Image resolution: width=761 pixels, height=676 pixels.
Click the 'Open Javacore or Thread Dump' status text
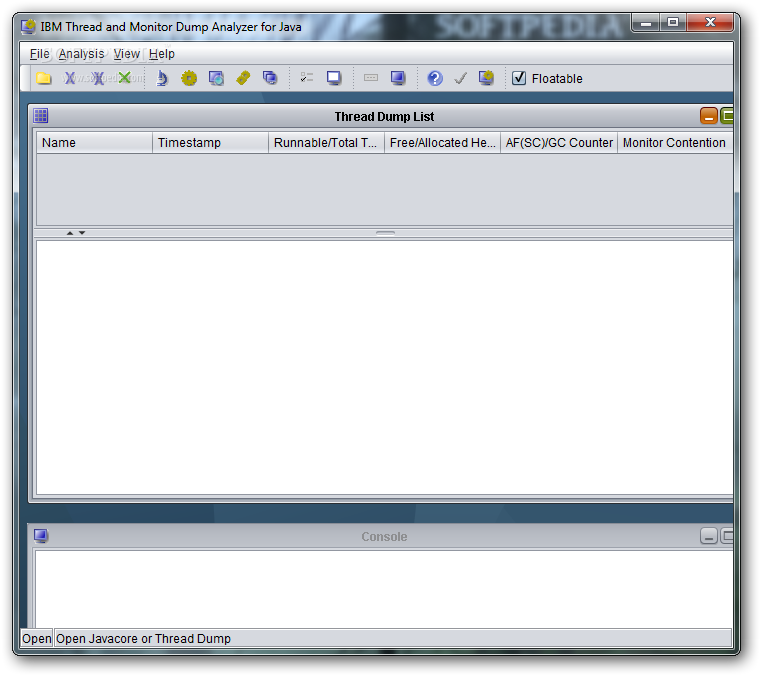pos(143,639)
